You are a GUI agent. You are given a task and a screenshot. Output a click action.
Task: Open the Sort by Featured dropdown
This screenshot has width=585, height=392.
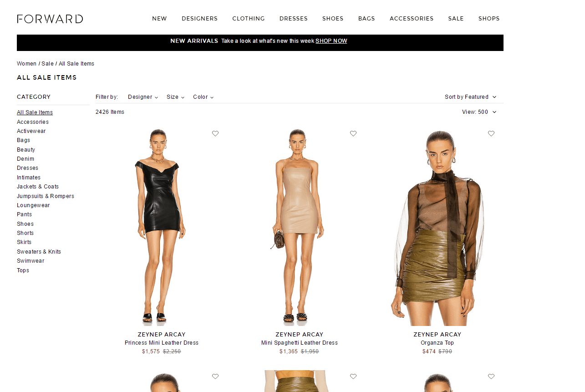pos(470,97)
